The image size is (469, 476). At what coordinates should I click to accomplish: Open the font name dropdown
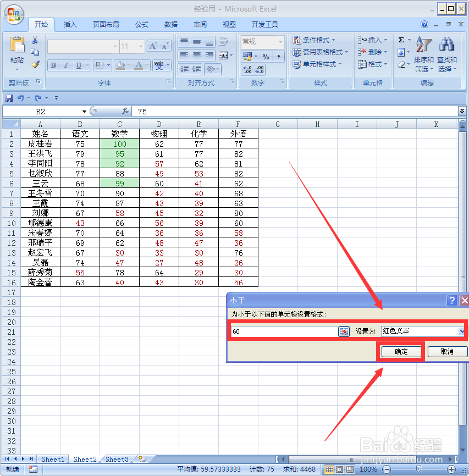115,46
